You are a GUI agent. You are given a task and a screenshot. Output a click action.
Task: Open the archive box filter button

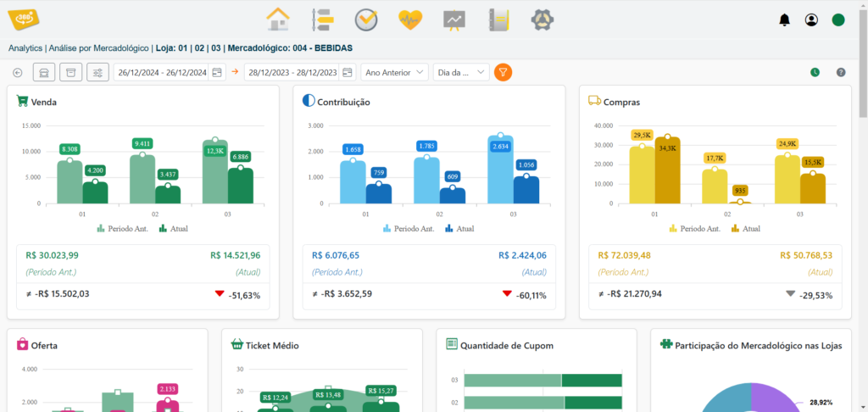click(70, 73)
